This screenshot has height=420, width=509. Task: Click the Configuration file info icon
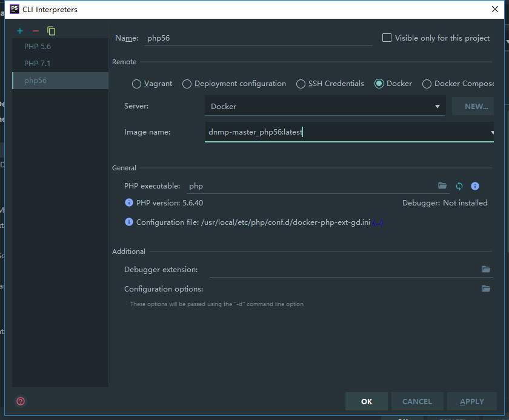click(129, 222)
